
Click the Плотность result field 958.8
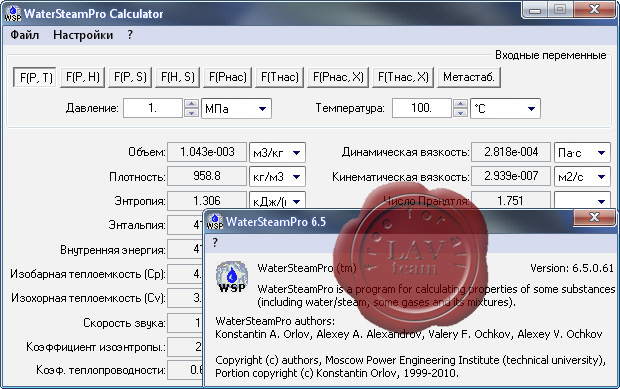click(207, 176)
